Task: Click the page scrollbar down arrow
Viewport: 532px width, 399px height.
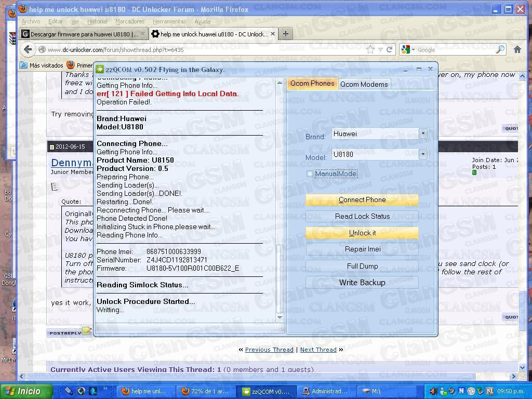Action: pos(522,367)
